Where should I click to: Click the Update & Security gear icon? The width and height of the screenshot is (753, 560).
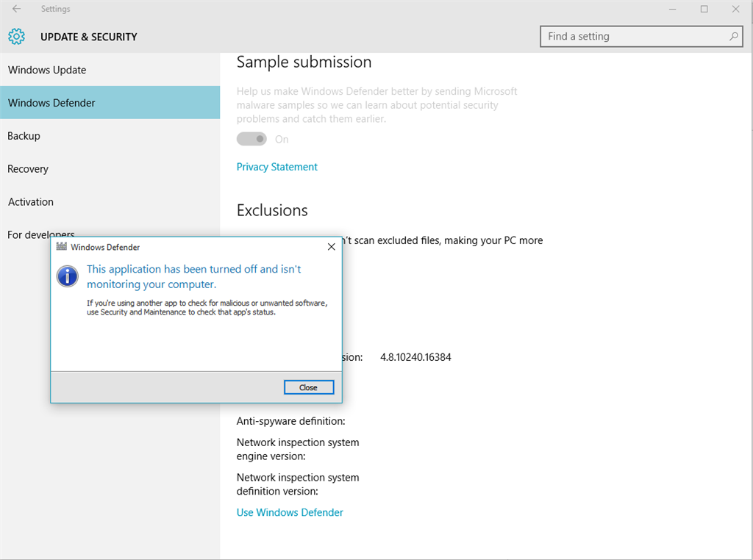(x=16, y=37)
